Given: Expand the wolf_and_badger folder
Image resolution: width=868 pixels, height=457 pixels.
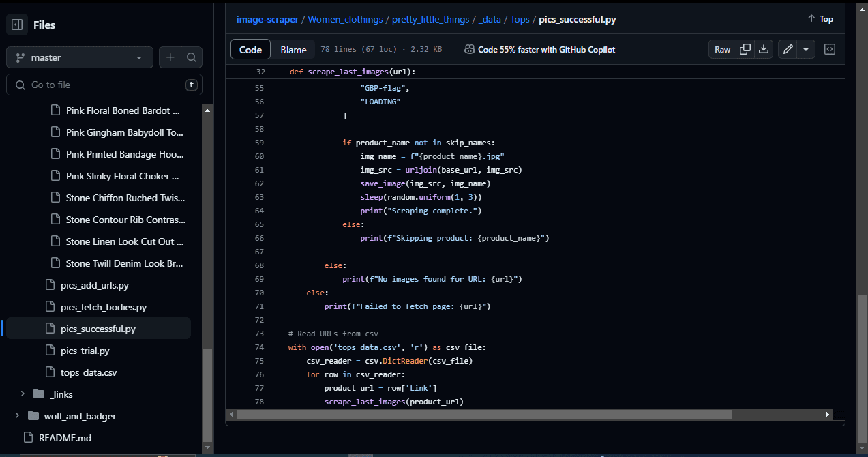Looking at the screenshot, I should point(17,416).
